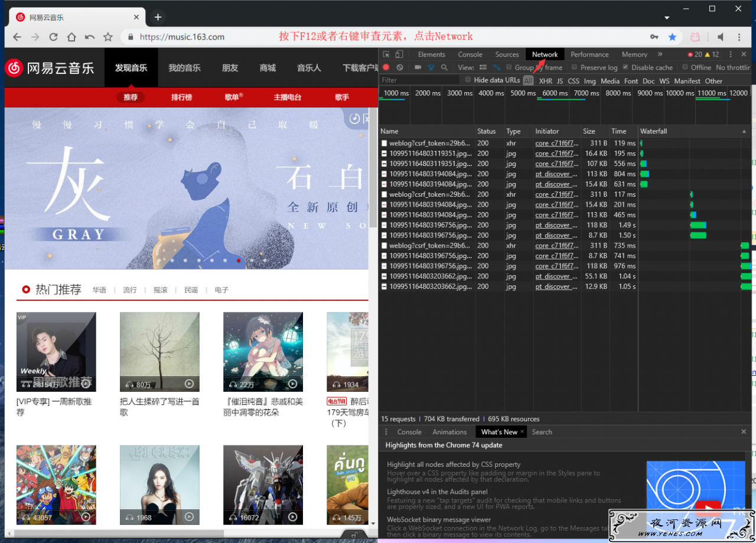Image resolution: width=756 pixels, height=543 pixels.
Task: Filter requests by JS type
Action: (x=560, y=81)
